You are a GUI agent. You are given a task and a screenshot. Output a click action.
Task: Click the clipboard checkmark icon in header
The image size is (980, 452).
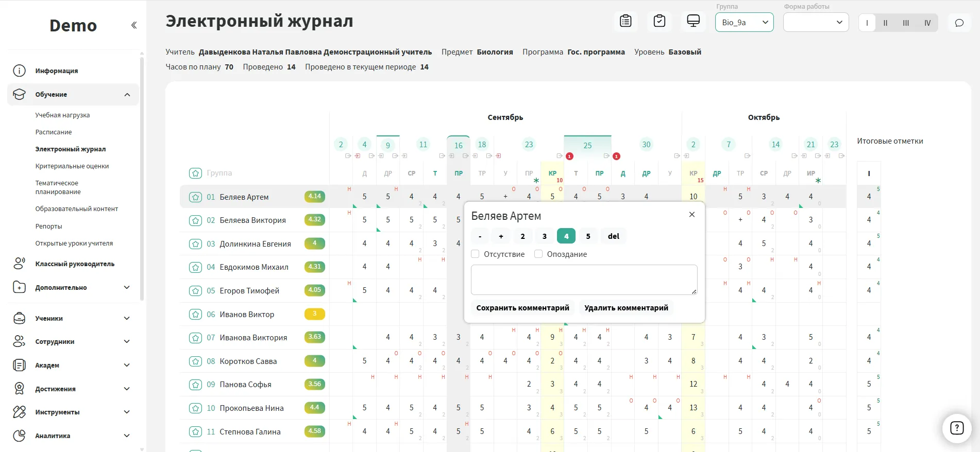click(659, 21)
